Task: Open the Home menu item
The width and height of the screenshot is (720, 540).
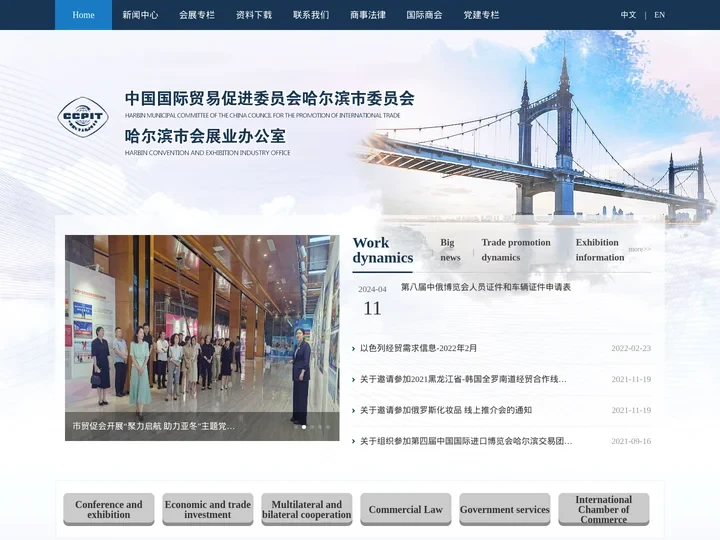Action: pyautogui.click(x=83, y=15)
